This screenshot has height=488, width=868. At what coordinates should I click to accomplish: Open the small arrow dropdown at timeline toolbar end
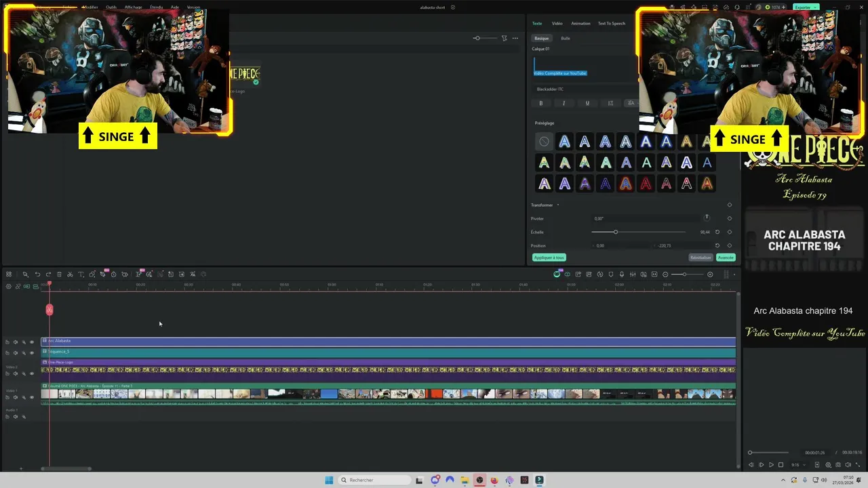click(x=734, y=274)
